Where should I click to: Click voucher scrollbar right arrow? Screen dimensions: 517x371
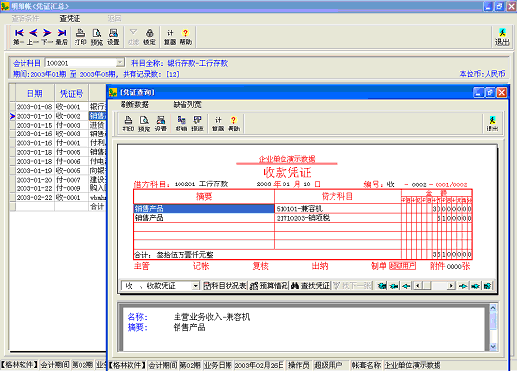click(451, 286)
